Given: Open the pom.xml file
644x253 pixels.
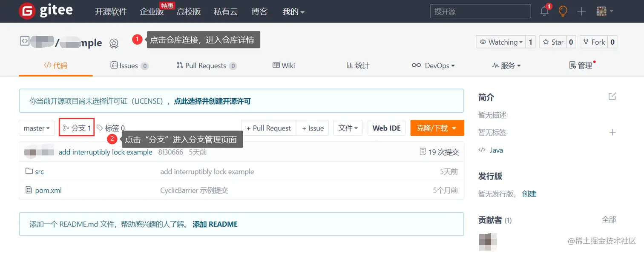Looking at the screenshot, I should (x=48, y=190).
